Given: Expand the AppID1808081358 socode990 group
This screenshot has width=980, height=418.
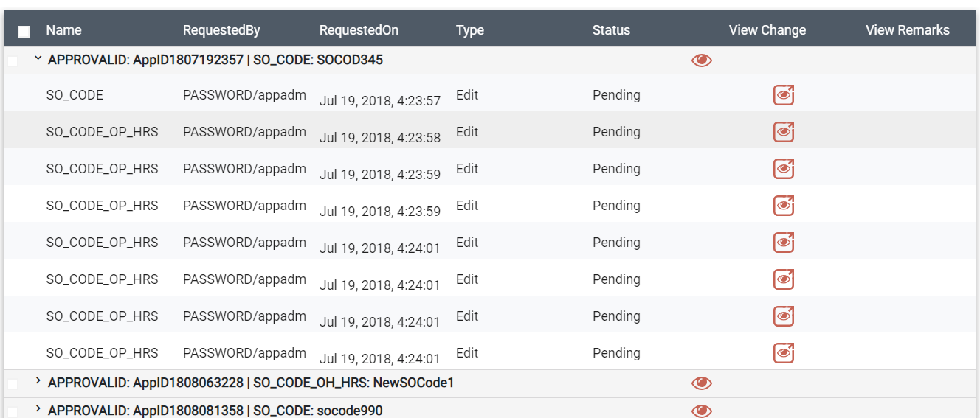Looking at the screenshot, I should coord(38,410).
